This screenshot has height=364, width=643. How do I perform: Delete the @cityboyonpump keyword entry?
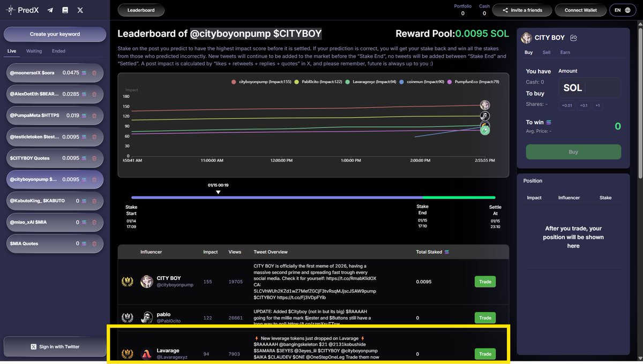[x=94, y=179]
